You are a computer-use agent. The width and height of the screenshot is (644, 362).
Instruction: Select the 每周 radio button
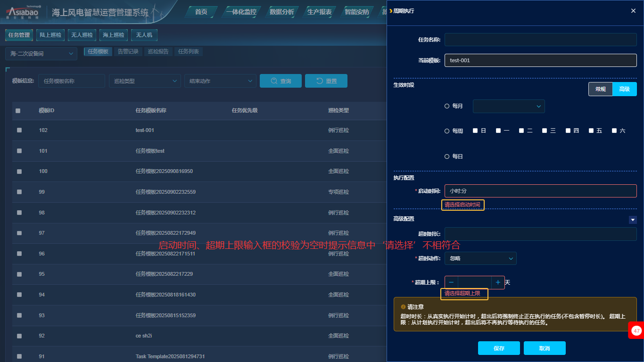[447, 131]
